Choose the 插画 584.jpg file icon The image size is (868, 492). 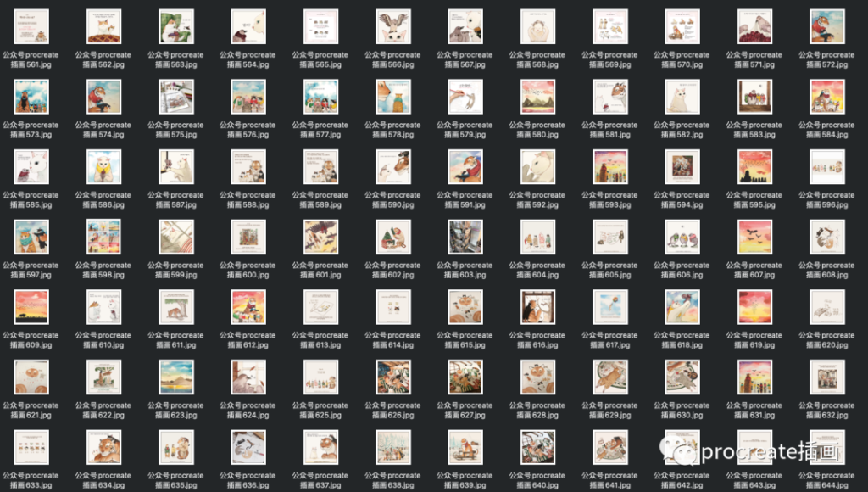point(827,97)
